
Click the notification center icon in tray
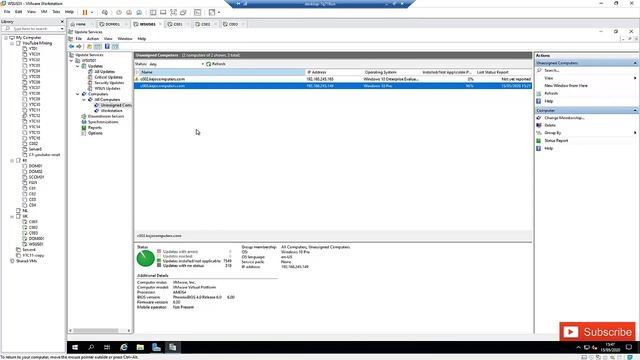click(x=629, y=347)
